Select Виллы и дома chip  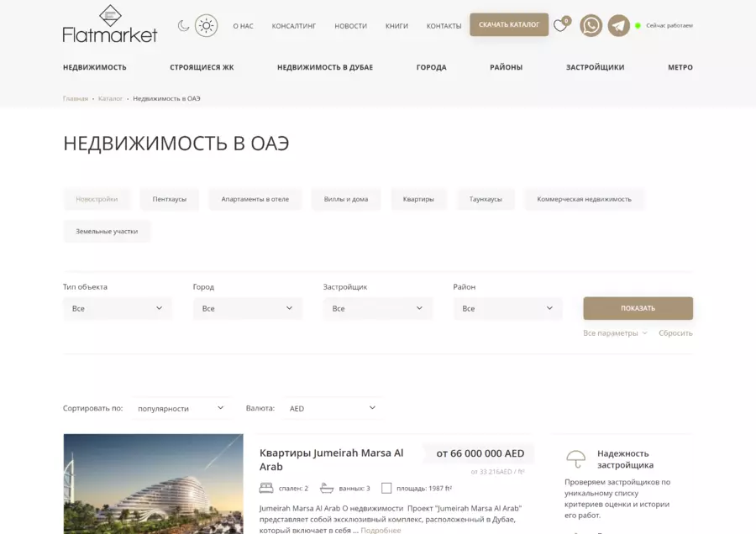coord(346,199)
